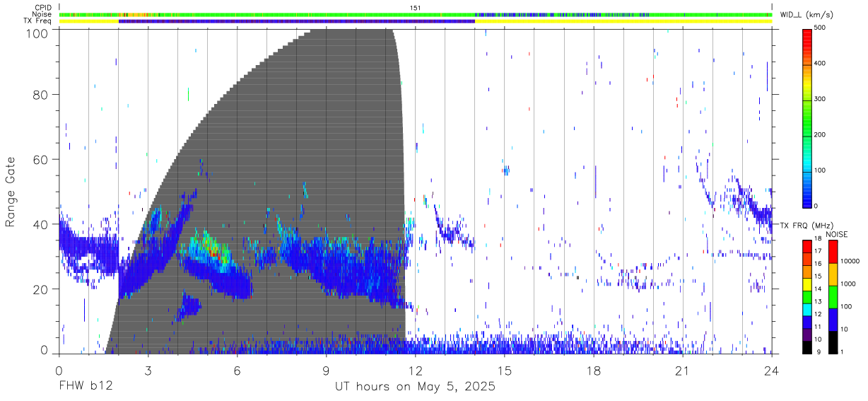Click the '13' MHz tick label
The image size is (868, 401).
[x=819, y=302]
